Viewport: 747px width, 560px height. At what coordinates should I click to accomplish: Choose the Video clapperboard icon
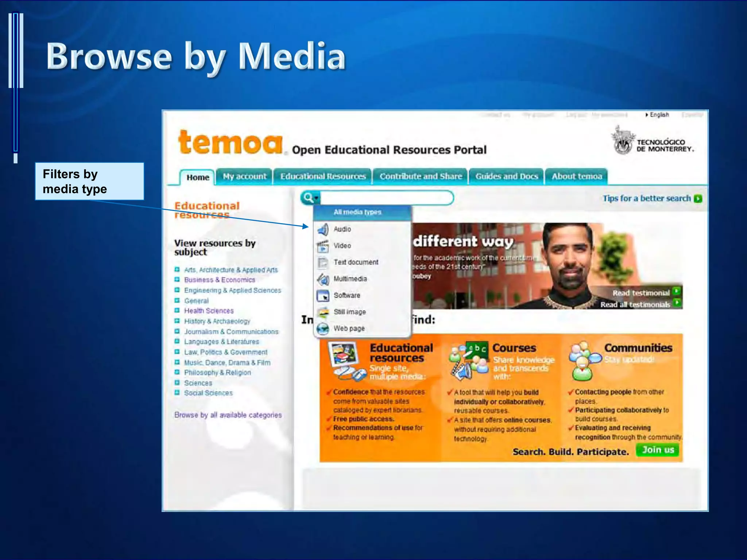tap(323, 246)
